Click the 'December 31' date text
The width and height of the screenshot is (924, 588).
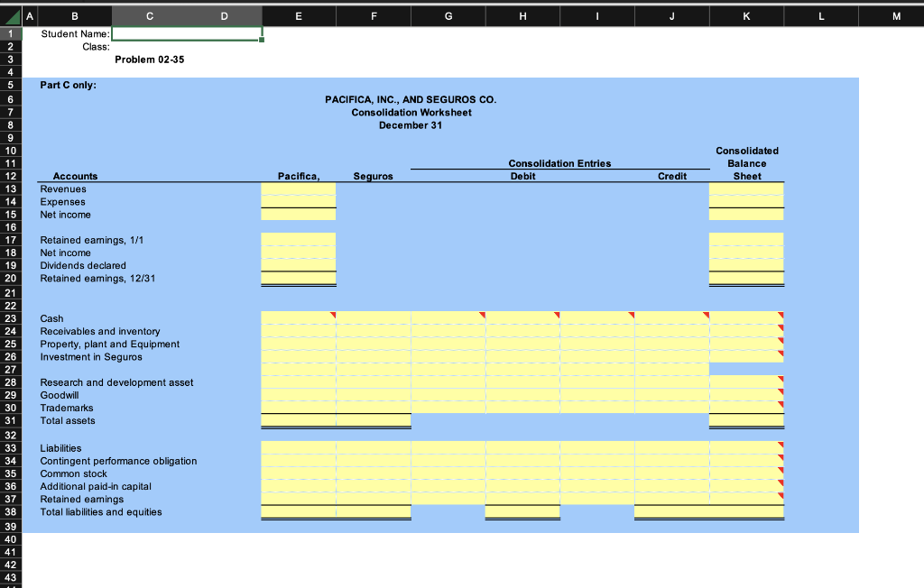(x=411, y=125)
